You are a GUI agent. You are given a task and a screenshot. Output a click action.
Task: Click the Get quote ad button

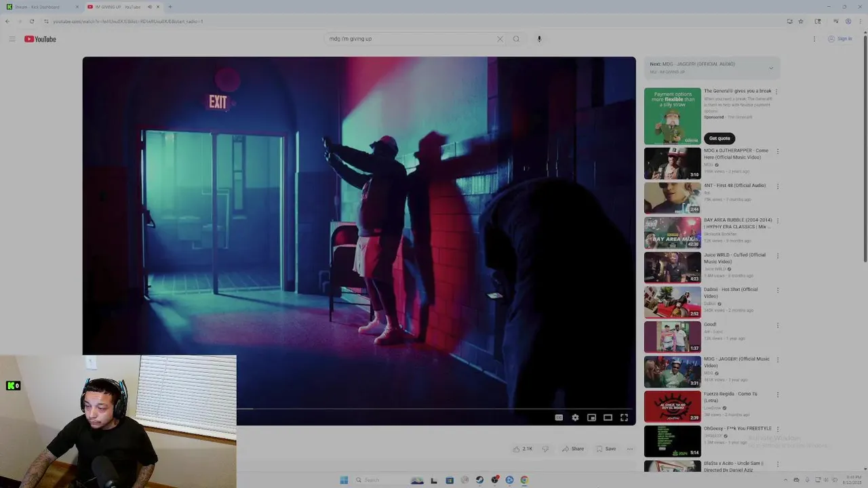(x=719, y=138)
